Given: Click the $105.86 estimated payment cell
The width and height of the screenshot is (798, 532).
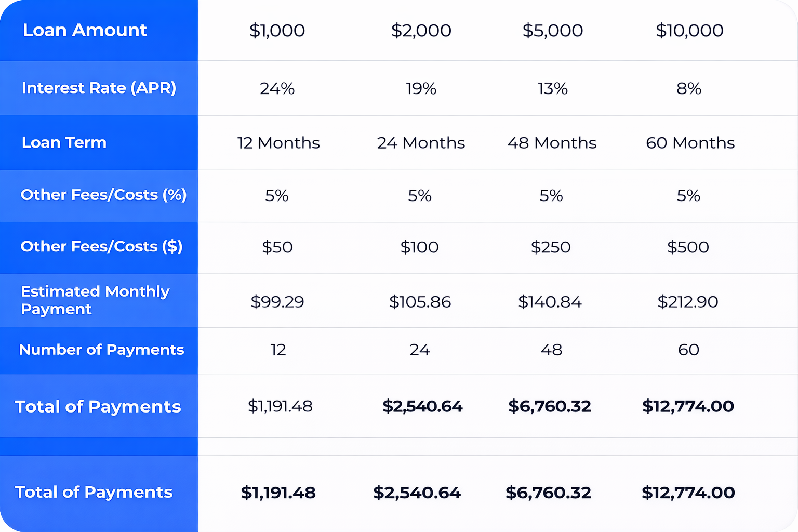Looking at the screenshot, I should click(420, 302).
